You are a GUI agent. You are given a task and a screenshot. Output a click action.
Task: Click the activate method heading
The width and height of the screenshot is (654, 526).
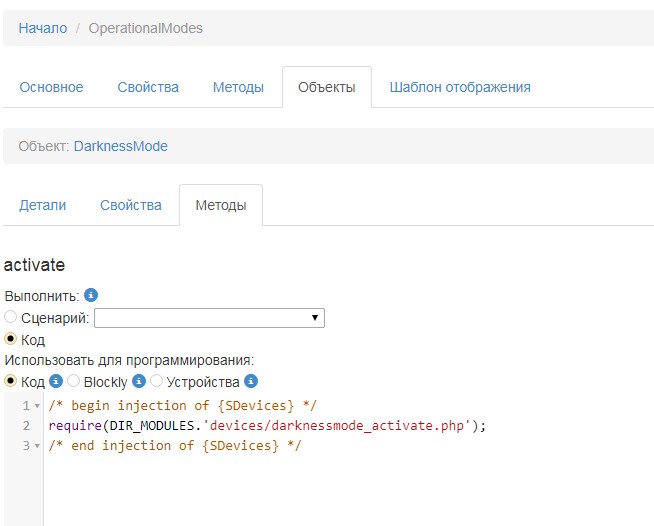34,265
